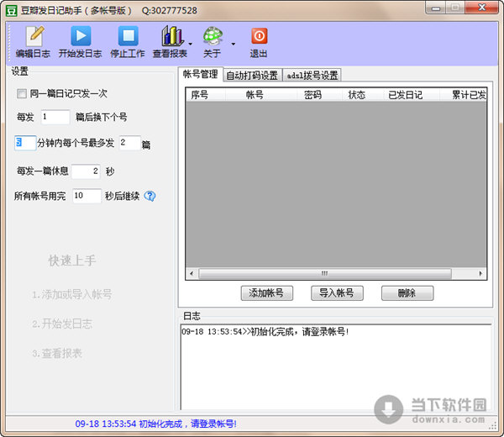Viewport: 504px width, 437px height.
Task: Close the 豆瓣发日记助手 window
Action: [x=482, y=8]
